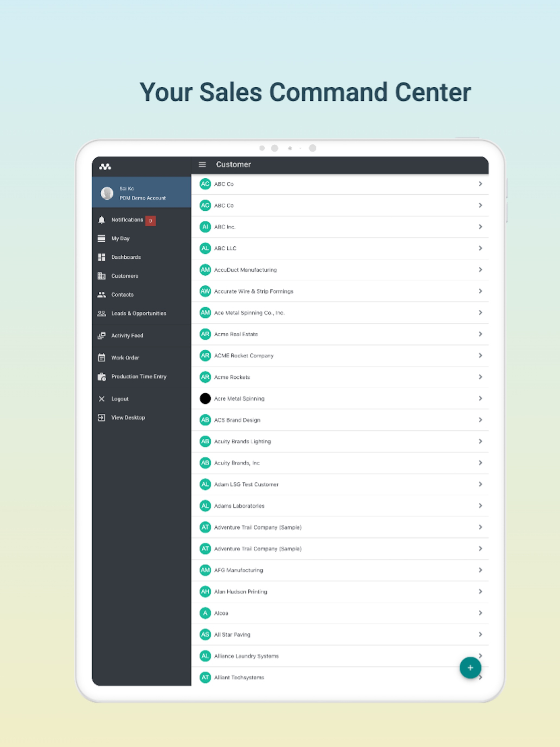Click the Dashboards grid icon
This screenshot has width=560, height=747.
pos(101,257)
